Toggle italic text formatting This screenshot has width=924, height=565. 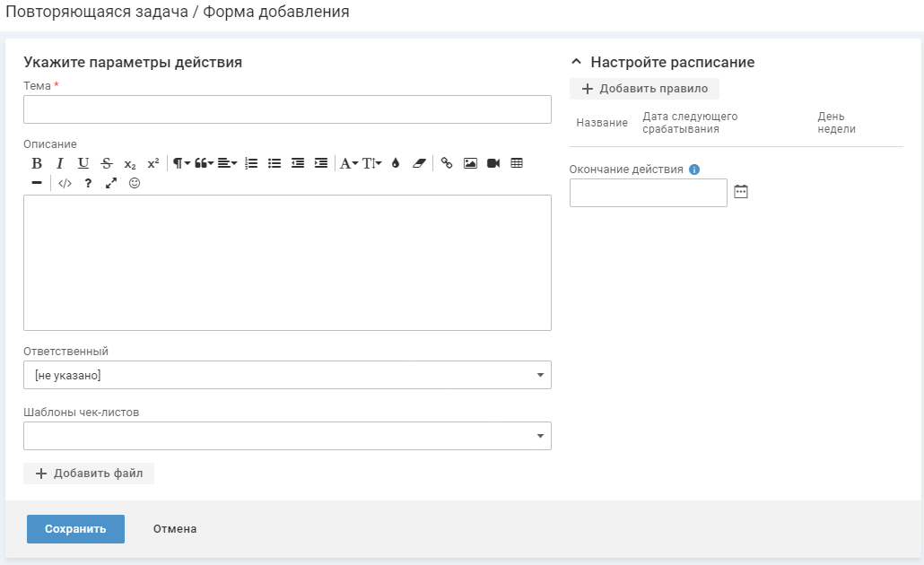pyautogui.click(x=60, y=163)
